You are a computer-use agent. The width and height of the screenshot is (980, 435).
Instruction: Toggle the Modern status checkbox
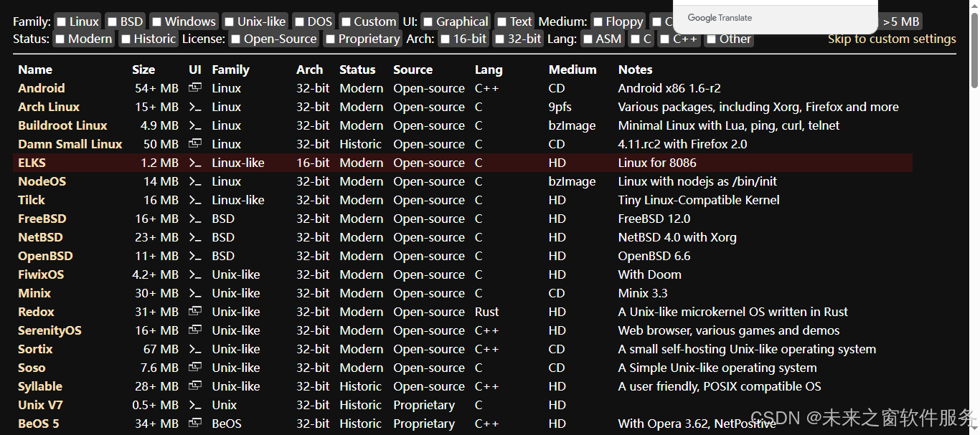click(60, 39)
